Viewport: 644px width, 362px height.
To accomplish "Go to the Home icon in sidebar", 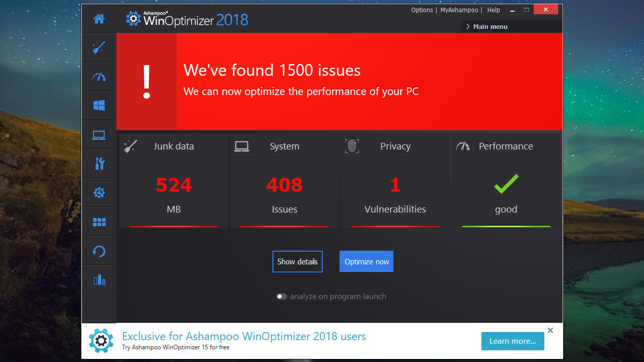I will click(99, 19).
